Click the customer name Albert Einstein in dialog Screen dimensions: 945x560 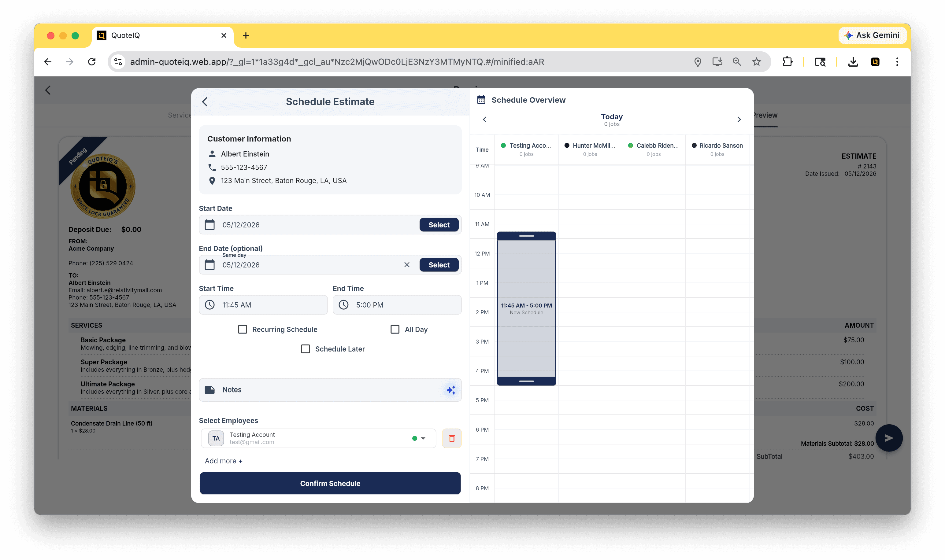tap(245, 154)
